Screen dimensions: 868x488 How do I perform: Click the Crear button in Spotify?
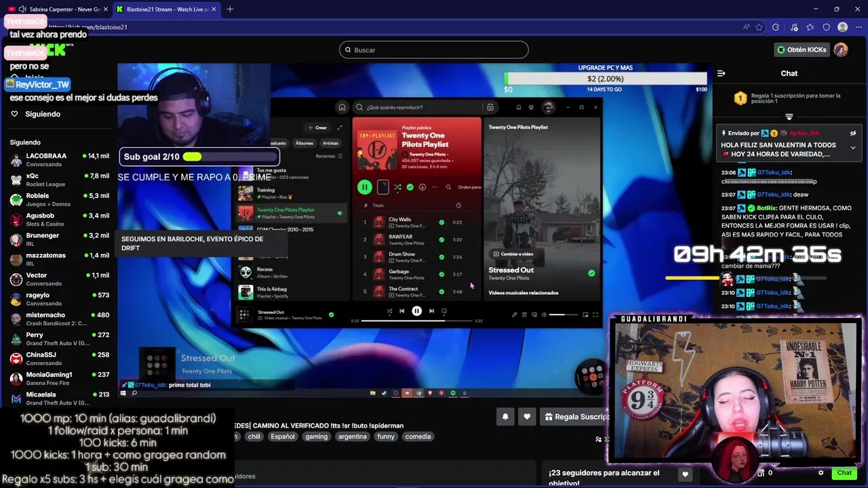pyautogui.click(x=317, y=127)
